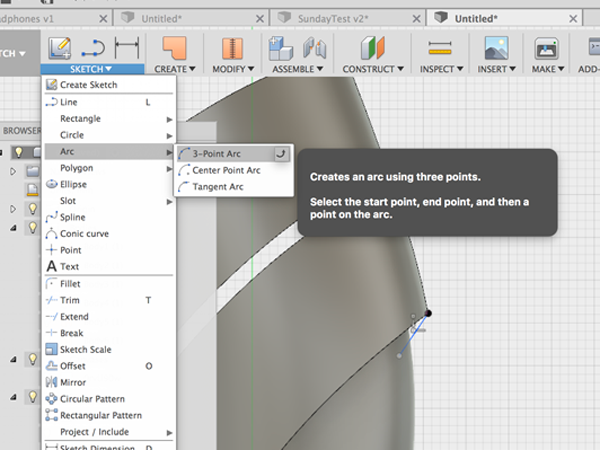Viewport: 600px width, 450px height.
Task: Click the Modify press-pull icon
Action: click(x=232, y=48)
